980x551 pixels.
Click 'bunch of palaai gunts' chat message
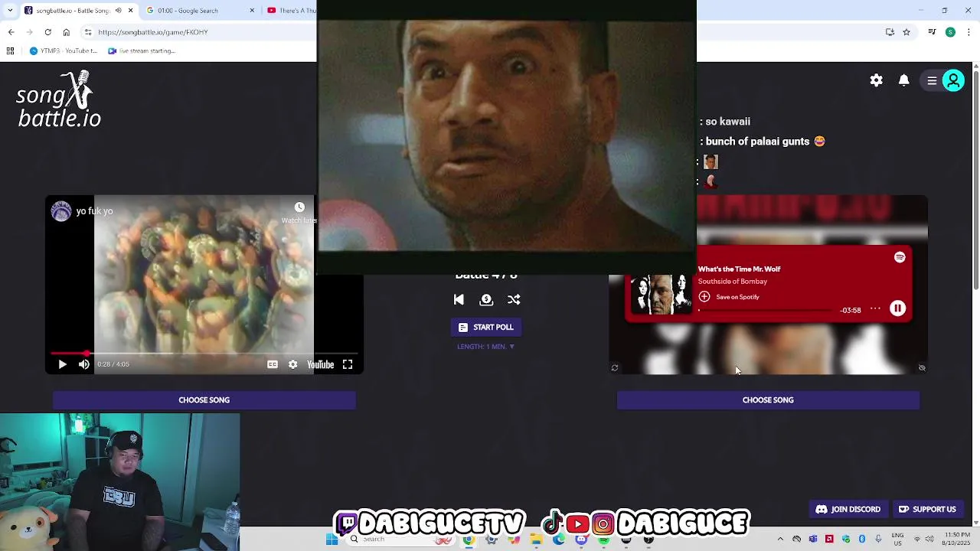(766, 142)
